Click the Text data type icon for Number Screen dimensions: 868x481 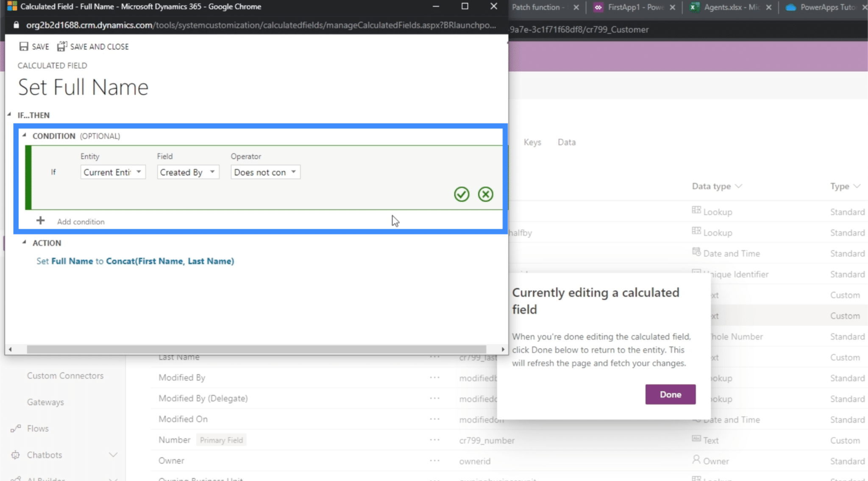click(696, 439)
